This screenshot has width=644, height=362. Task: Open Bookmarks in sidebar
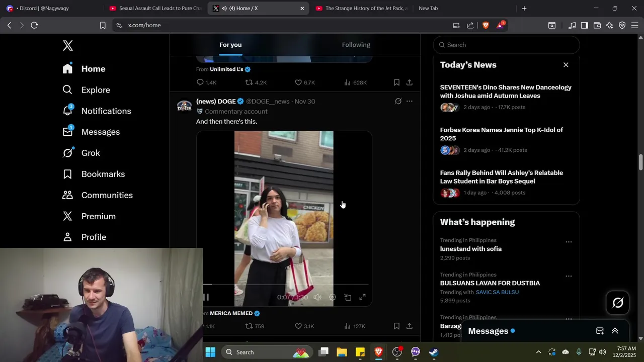(94, 174)
